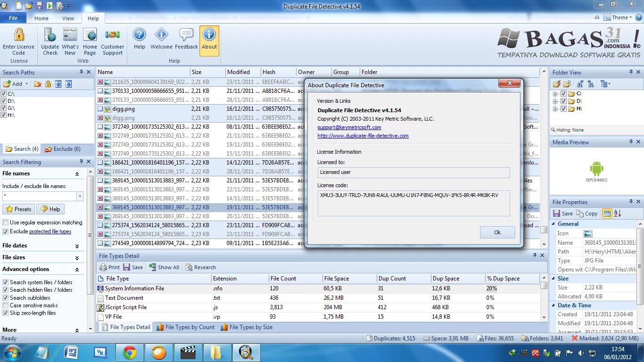Open the File Types by Count tab
This screenshot has width=644, height=362.
[185, 327]
